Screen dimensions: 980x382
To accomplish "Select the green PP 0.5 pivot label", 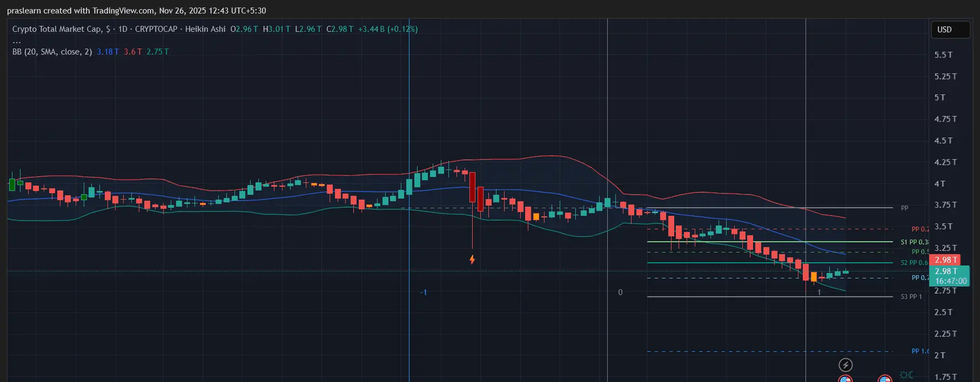I will pos(920,252).
